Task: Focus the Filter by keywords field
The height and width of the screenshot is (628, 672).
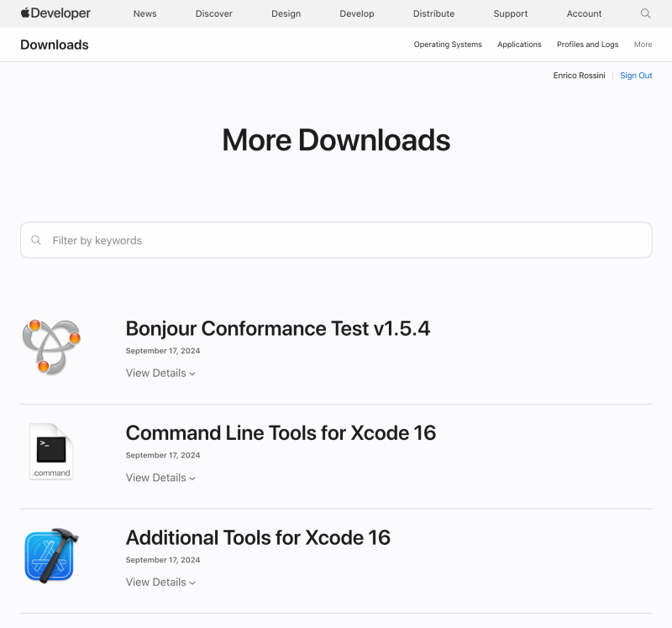Action: 336,240
